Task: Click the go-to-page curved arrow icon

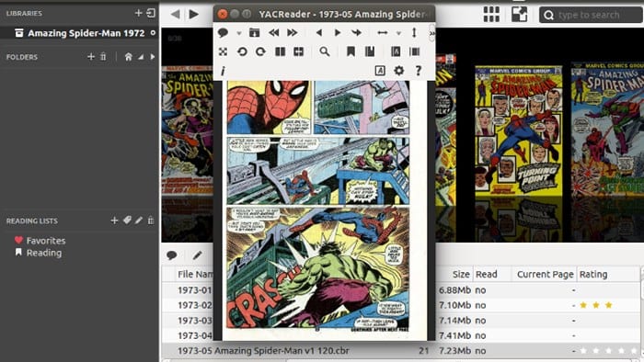Action: click(x=357, y=32)
